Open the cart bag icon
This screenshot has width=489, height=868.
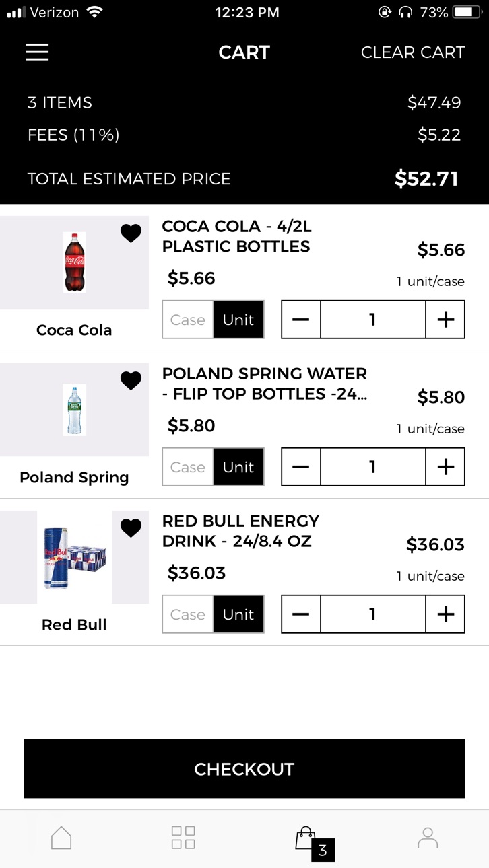click(306, 838)
